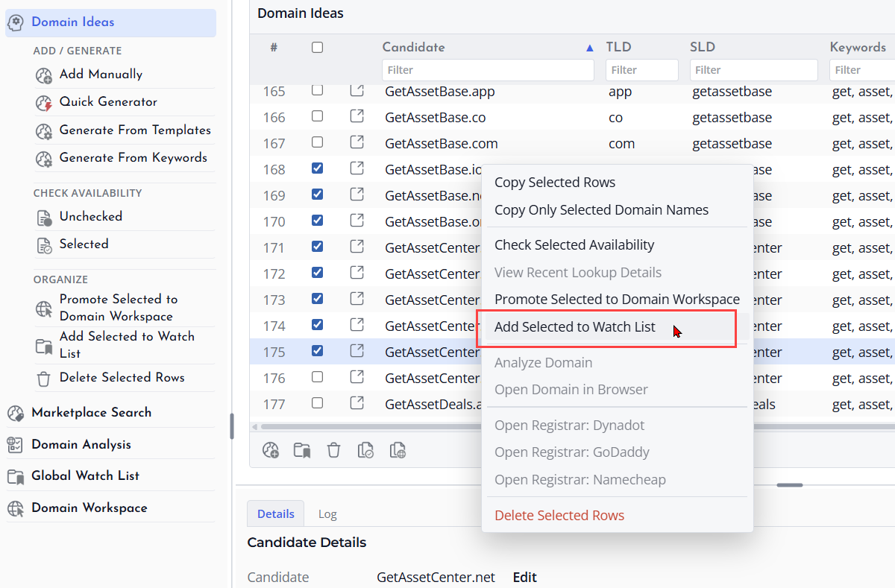Click the open-link icon in row 171
895x588 pixels.
point(357,247)
